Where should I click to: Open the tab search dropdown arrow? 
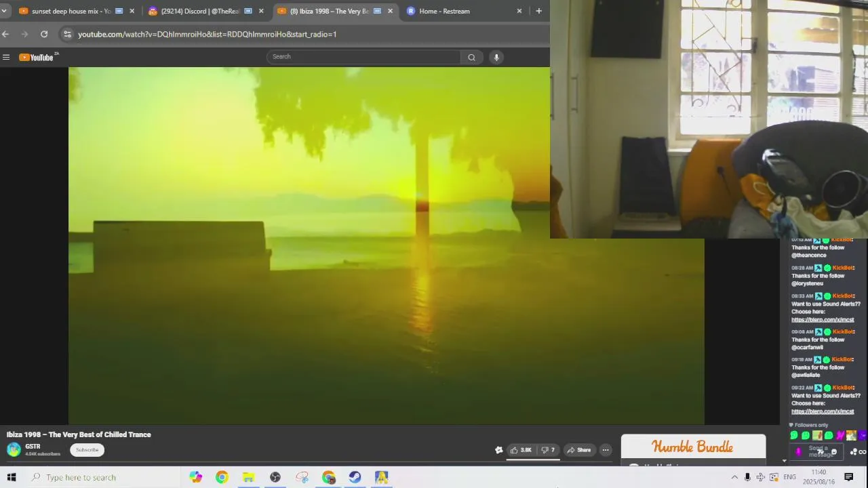pyautogui.click(x=4, y=11)
